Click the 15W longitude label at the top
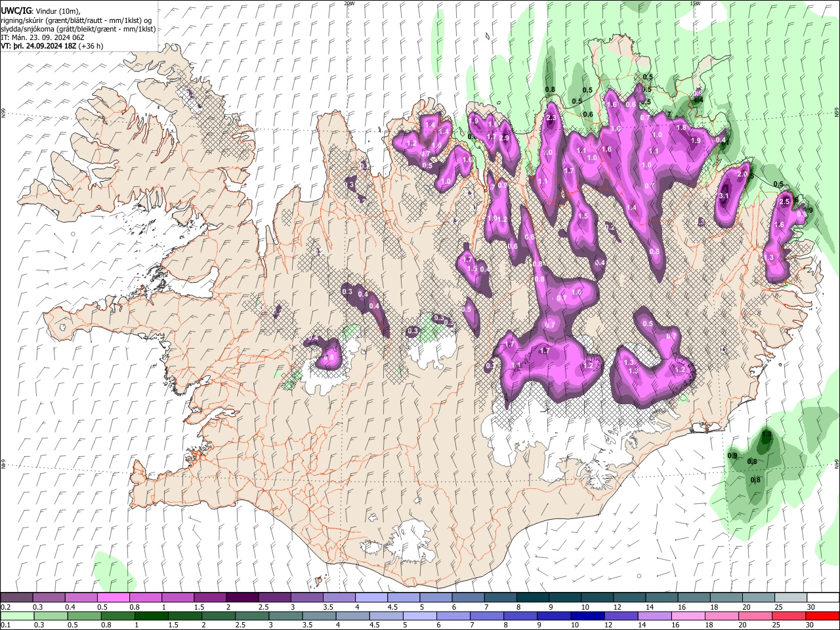 (695, 3)
